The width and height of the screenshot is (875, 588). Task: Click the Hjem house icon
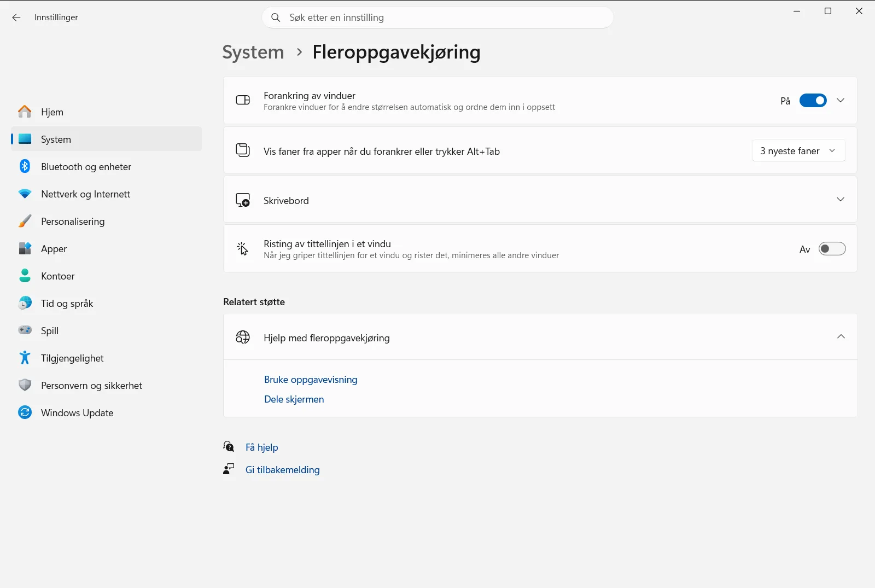[x=25, y=112]
